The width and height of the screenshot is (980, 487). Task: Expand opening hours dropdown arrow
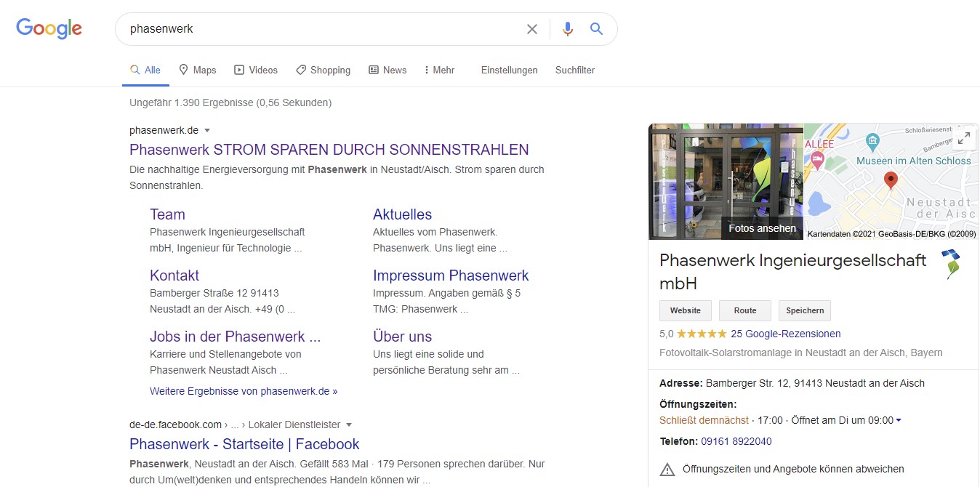click(x=899, y=421)
